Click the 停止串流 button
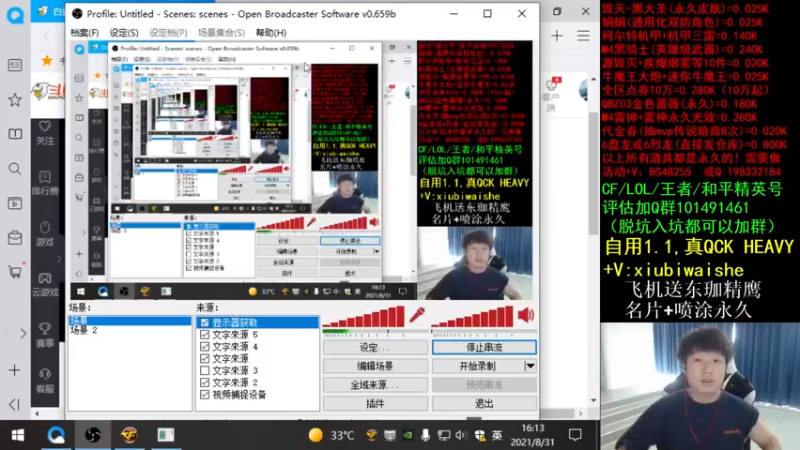This screenshot has width=800, height=450. point(484,347)
